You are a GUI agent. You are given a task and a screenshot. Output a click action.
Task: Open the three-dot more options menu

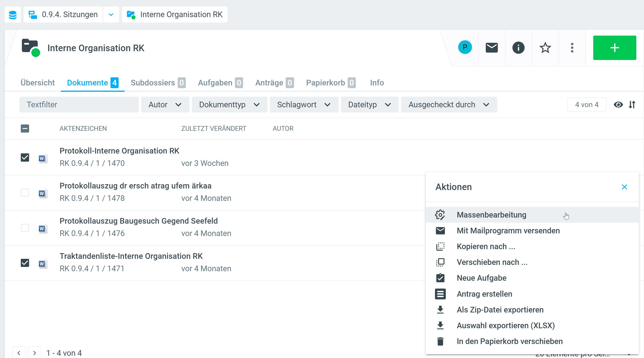pos(572,48)
